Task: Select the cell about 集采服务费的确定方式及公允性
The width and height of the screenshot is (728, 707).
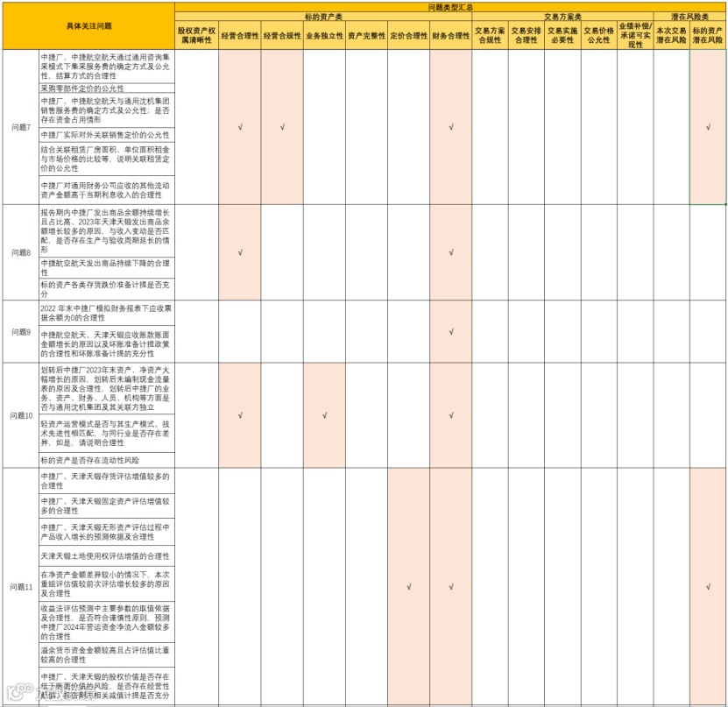Action: click(x=107, y=67)
